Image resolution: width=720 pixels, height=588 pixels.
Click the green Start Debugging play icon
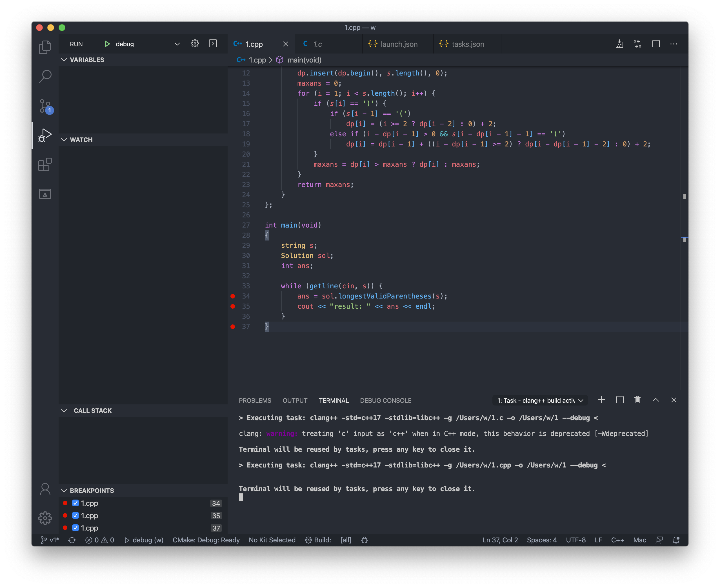(x=107, y=44)
